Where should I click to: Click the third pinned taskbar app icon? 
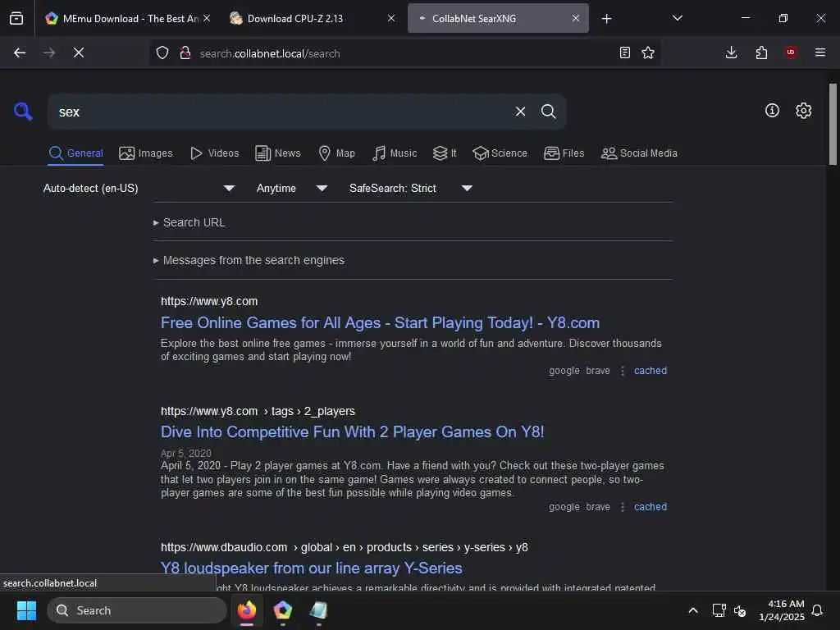coord(318,610)
